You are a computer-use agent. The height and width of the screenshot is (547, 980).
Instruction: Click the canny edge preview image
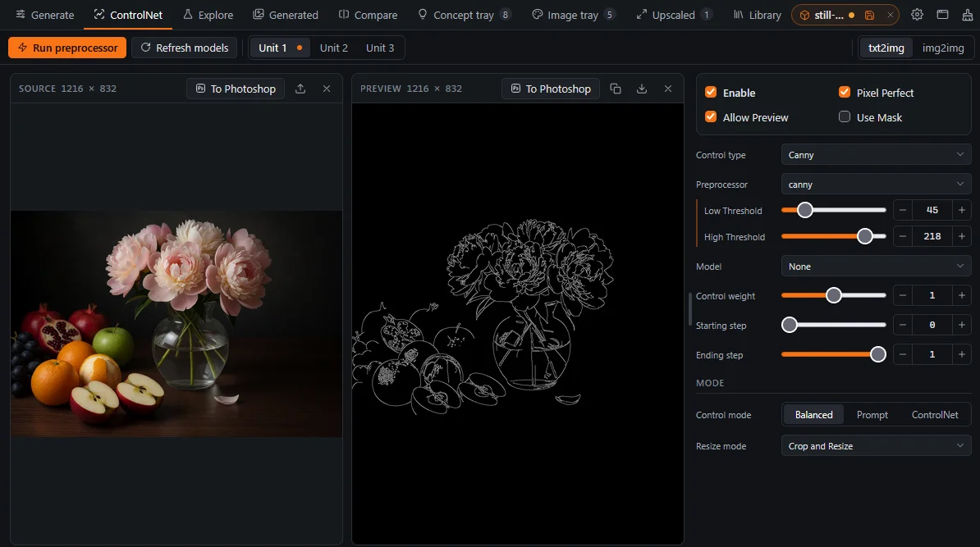coord(518,323)
